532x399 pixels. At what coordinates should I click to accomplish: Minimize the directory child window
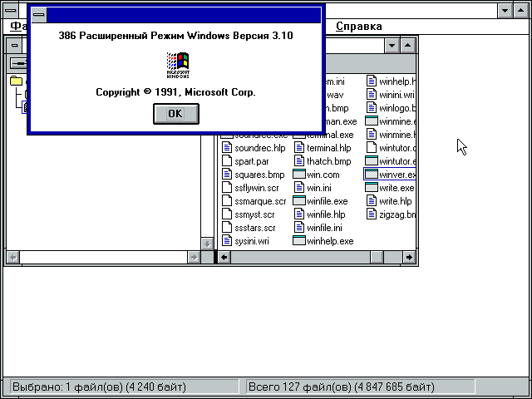point(392,46)
